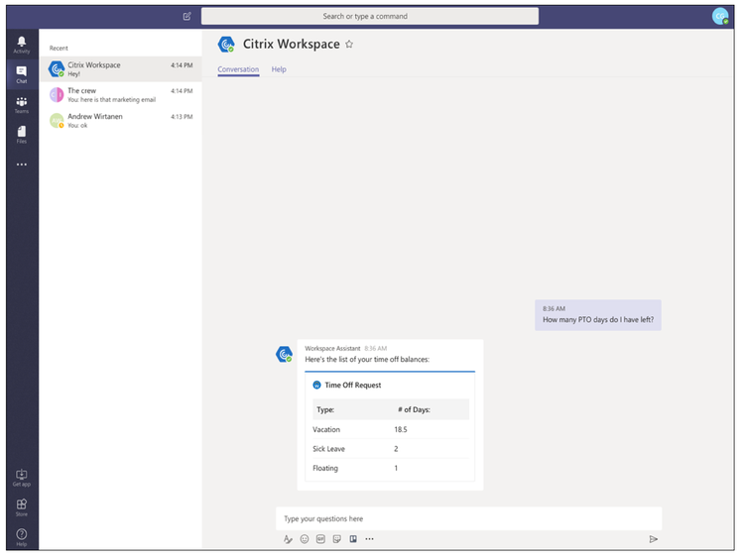
Task: Click Workspace Assistant message avatar
Action: click(285, 354)
